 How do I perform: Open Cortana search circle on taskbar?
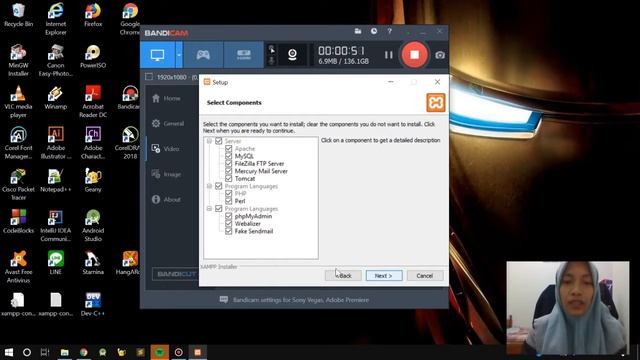coord(27,352)
